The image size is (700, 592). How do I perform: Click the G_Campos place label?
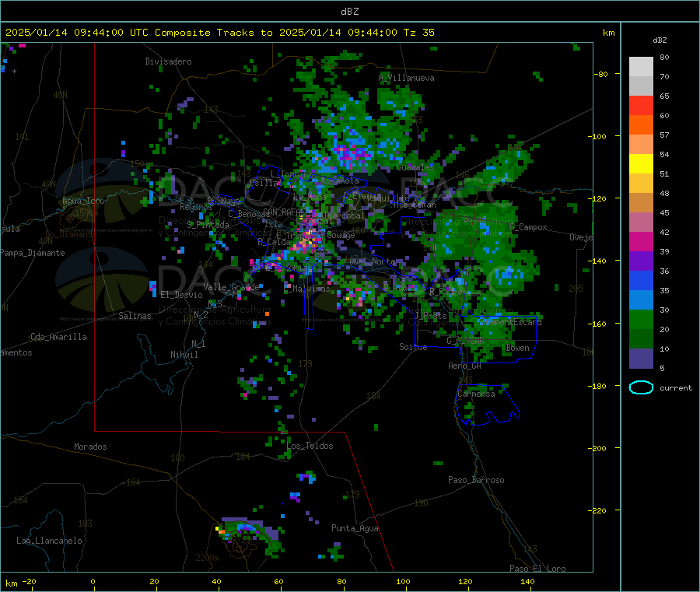pyautogui.click(x=529, y=227)
